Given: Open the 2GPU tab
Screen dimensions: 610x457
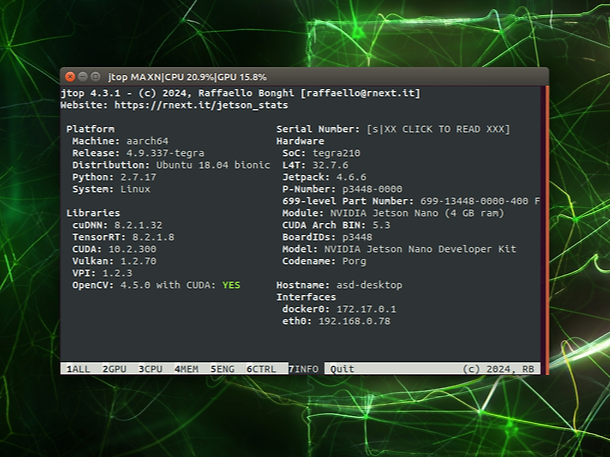Looking at the screenshot, I should click(114, 369).
